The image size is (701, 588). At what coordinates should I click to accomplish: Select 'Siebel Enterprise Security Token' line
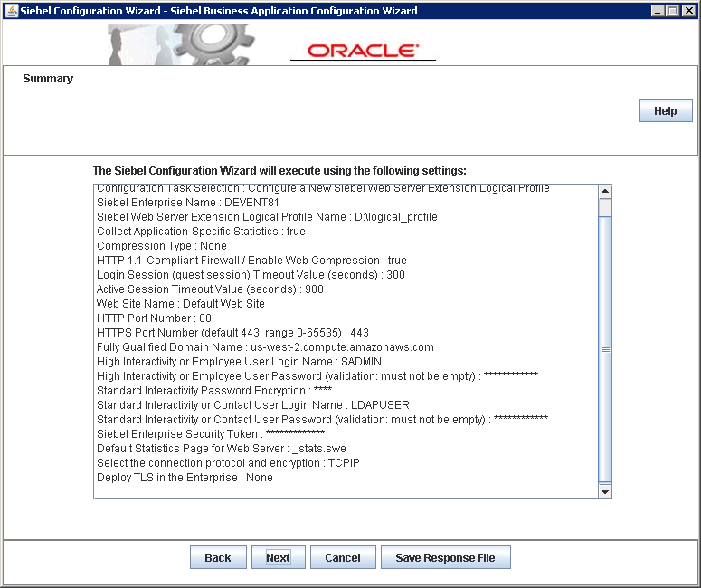211,433
